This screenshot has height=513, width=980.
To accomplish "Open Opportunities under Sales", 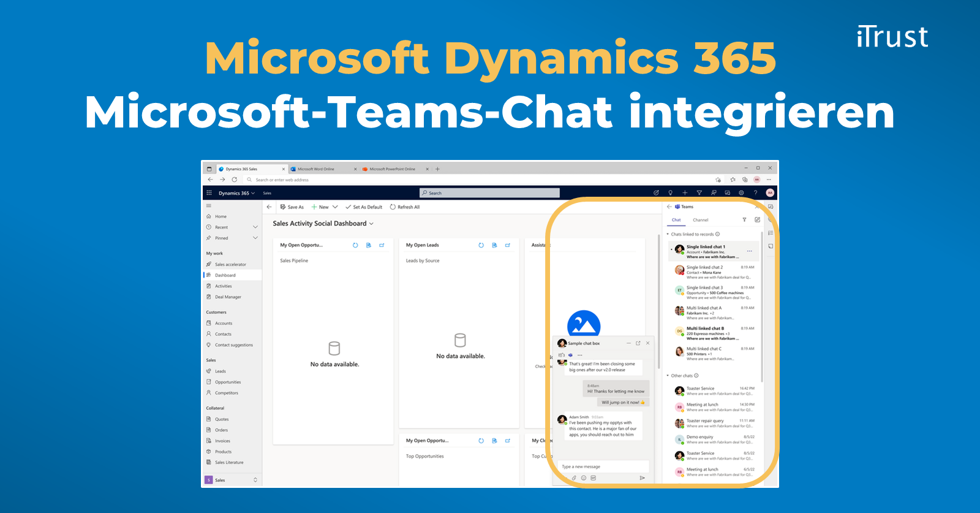I will click(232, 382).
